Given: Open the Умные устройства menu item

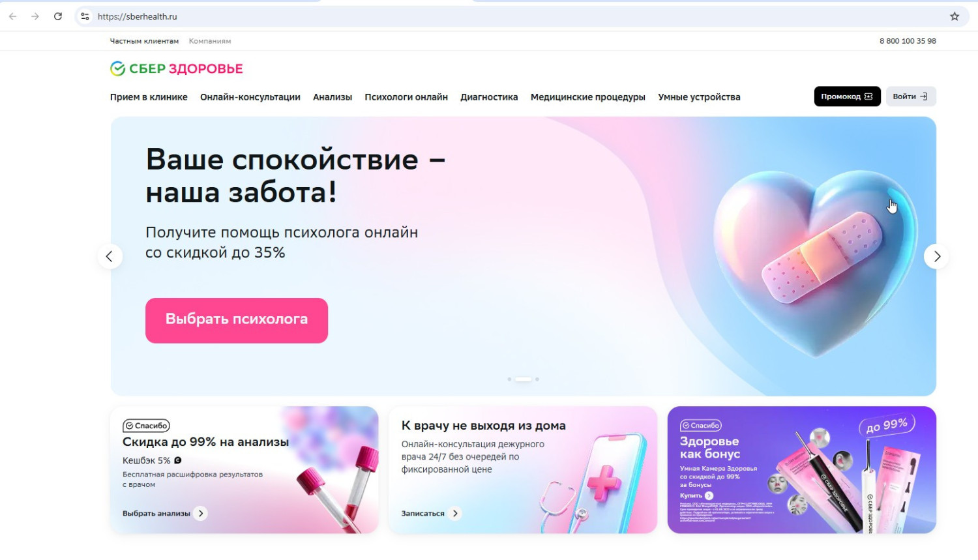Looking at the screenshot, I should [699, 97].
